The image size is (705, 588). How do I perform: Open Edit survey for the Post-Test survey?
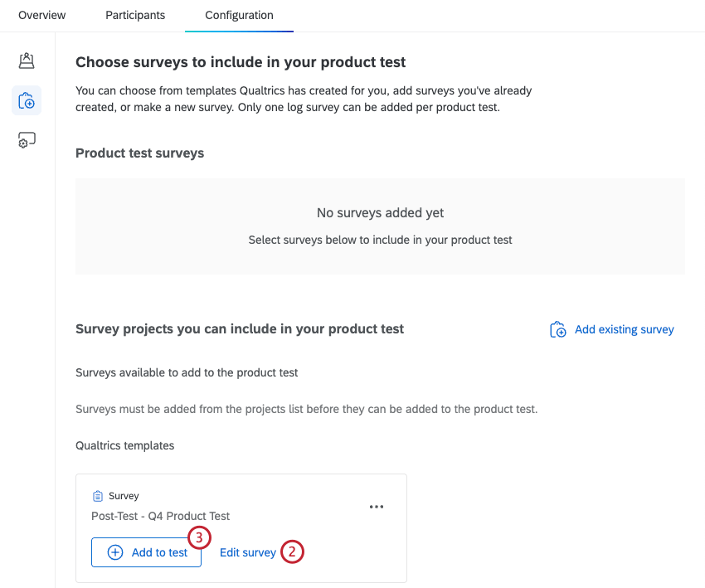(x=248, y=552)
